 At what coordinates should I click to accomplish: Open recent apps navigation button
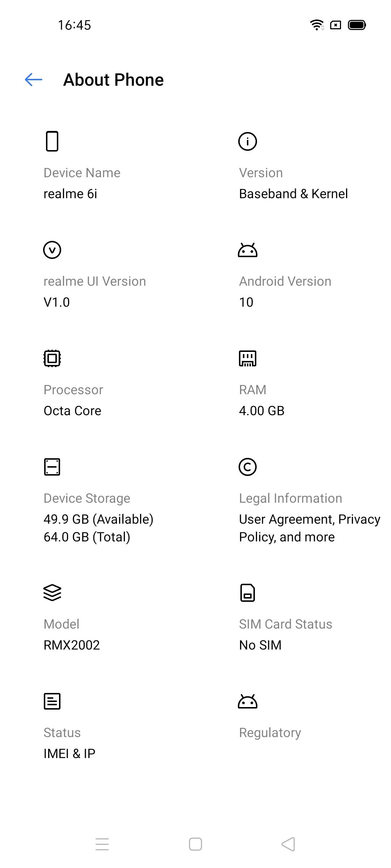[x=102, y=844]
